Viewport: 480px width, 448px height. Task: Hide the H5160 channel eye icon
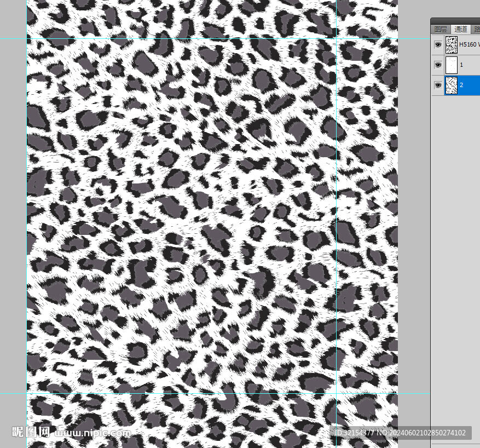pyautogui.click(x=438, y=45)
